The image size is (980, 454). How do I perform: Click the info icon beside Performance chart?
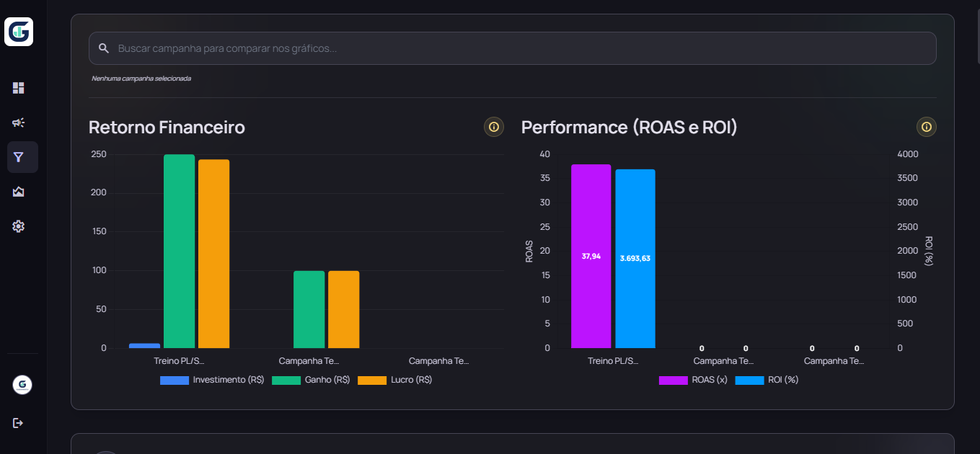point(927,127)
